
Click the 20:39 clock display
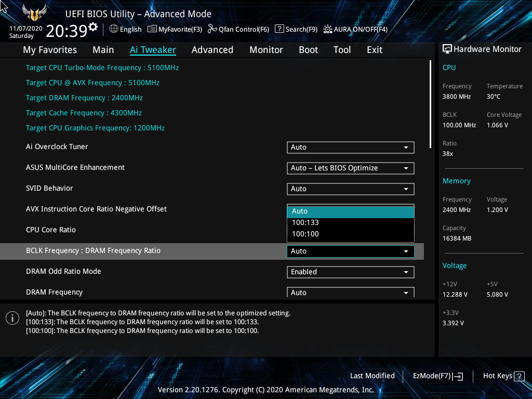(67, 31)
